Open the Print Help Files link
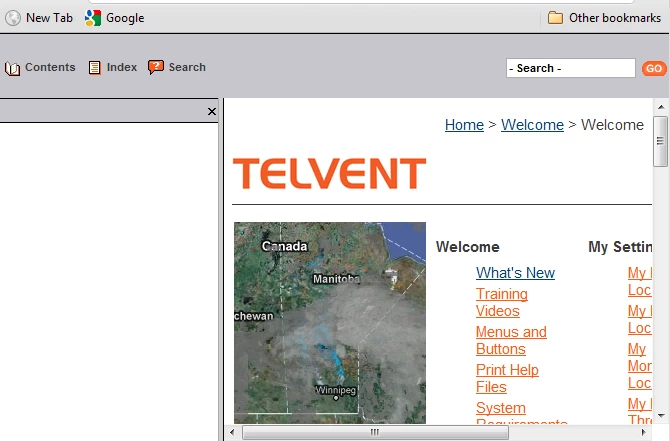The width and height of the screenshot is (670, 441). pos(507,379)
